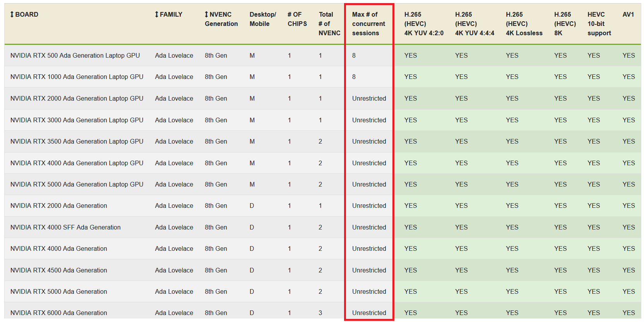Click the AV1 column header
Viewport: 644px width, 322px height.
click(x=628, y=14)
